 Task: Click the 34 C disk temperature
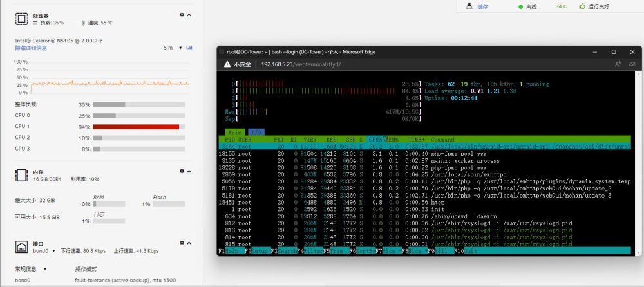click(561, 6)
